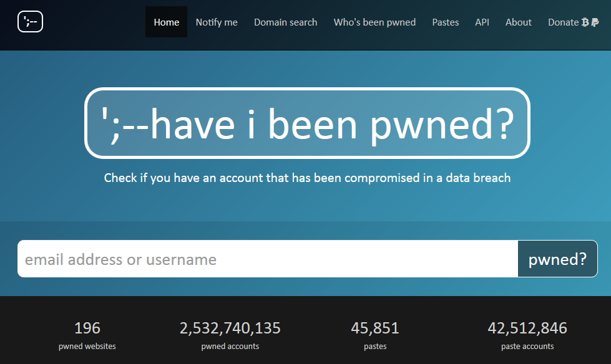
Task: Click the HIBP logo icon in header
Action: point(30,21)
